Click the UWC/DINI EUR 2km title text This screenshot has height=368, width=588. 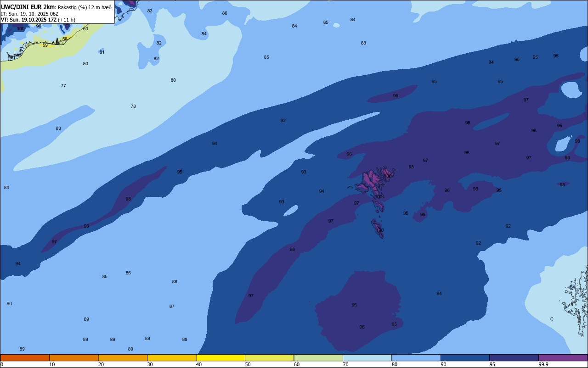coord(28,7)
